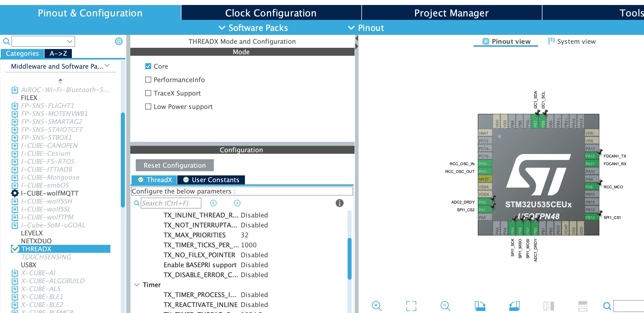Click the download icon next to X-CUBE-AI
The height and width of the screenshot is (313, 644).
point(15,273)
